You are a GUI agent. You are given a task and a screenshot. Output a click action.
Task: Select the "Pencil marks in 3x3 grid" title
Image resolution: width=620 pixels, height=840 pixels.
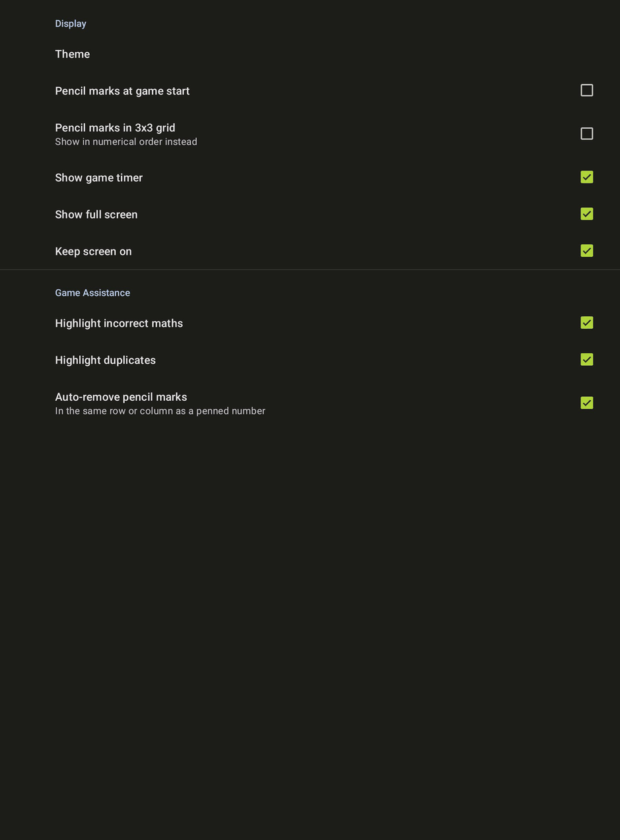pyautogui.click(x=115, y=127)
